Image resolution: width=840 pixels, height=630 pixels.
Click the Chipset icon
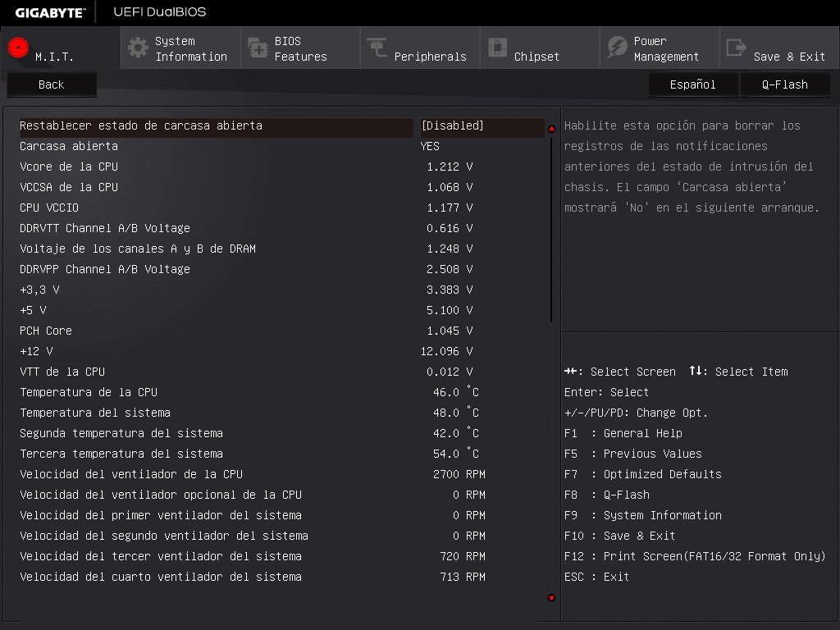tap(498, 48)
